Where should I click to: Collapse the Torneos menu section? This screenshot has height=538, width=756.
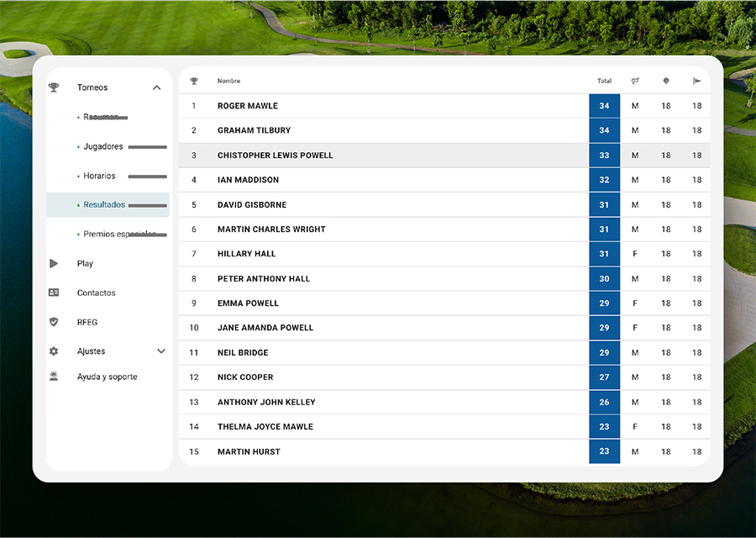tap(156, 87)
